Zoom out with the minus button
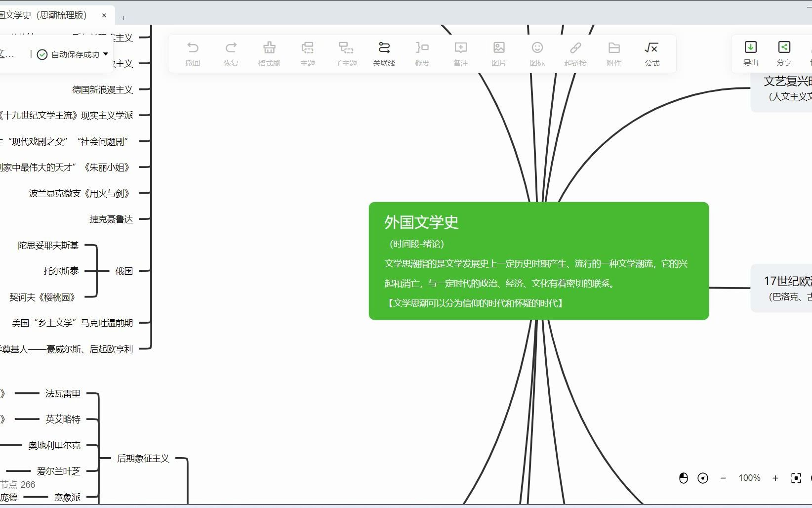 (724, 478)
